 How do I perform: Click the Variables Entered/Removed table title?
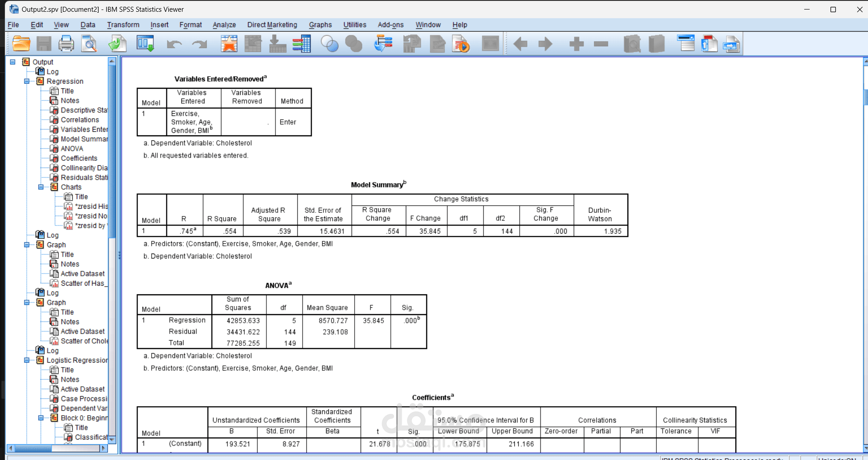(x=221, y=79)
